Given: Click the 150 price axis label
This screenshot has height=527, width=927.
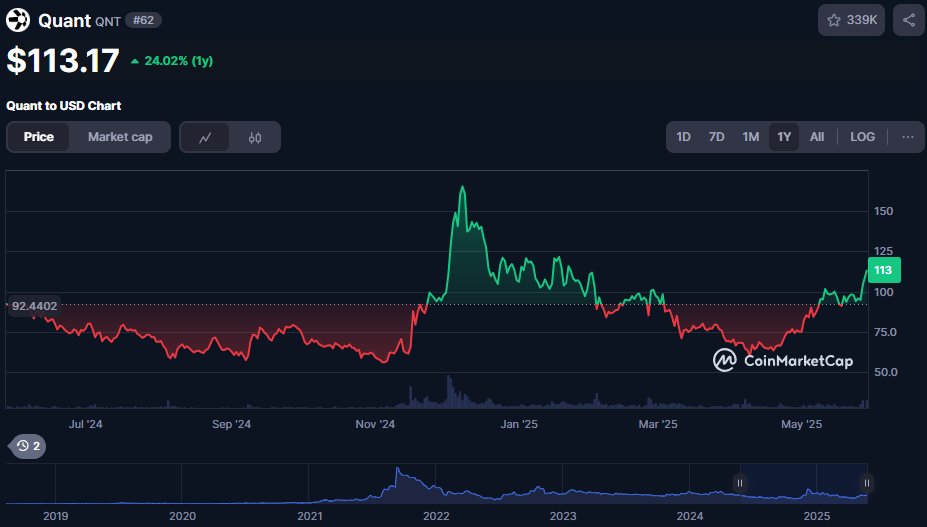Looking at the screenshot, I should click(x=884, y=211).
